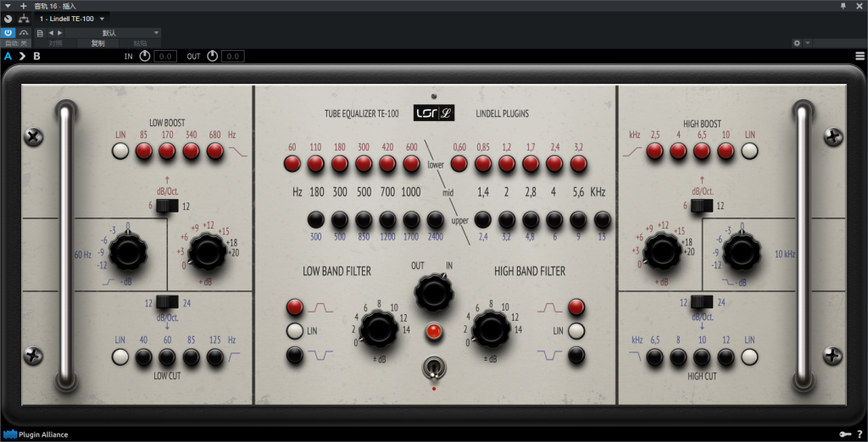Open the key license icon
The image size is (868, 442).
tap(844, 434)
